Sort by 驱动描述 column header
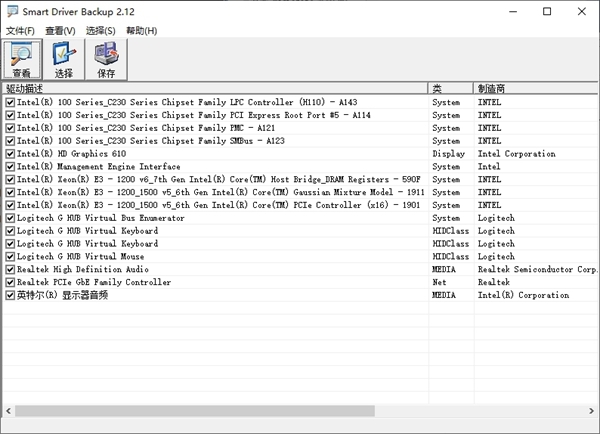This screenshot has height=434, width=600. click(215, 88)
